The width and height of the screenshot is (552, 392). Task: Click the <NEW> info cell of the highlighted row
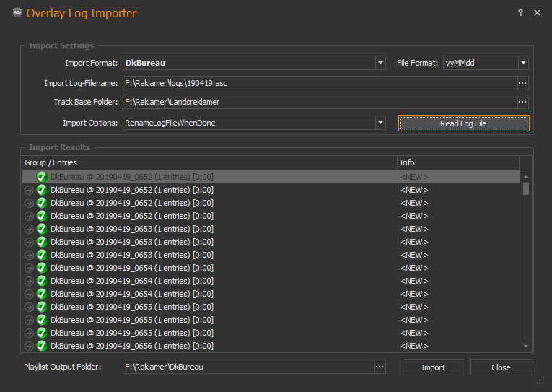[414, 177]
